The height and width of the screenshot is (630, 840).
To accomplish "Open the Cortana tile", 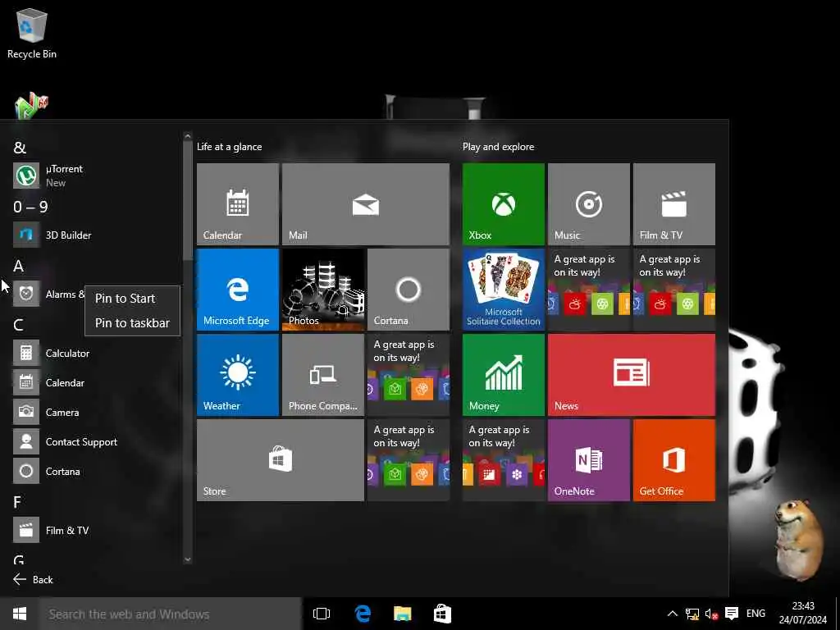I will (x=409, y=290).
